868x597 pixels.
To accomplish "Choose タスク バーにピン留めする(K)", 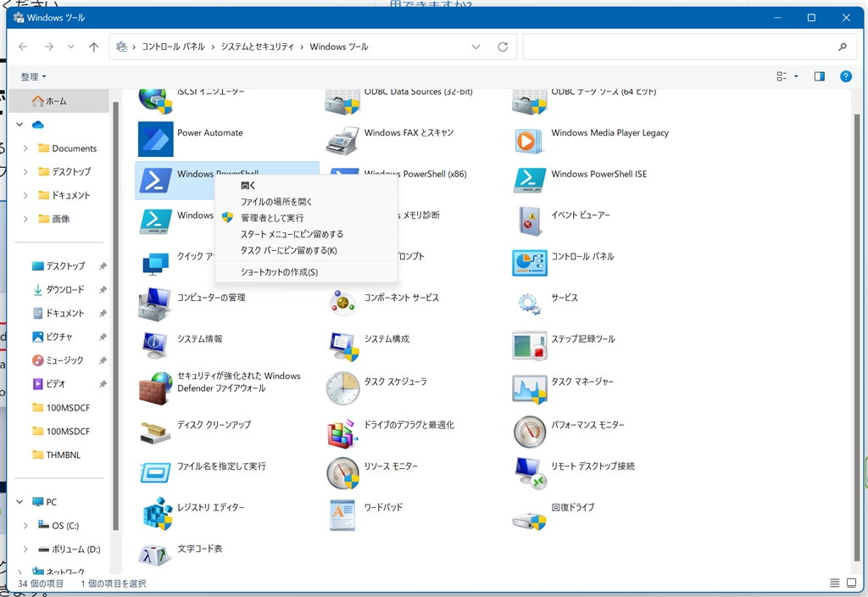I will coord(306,250).
